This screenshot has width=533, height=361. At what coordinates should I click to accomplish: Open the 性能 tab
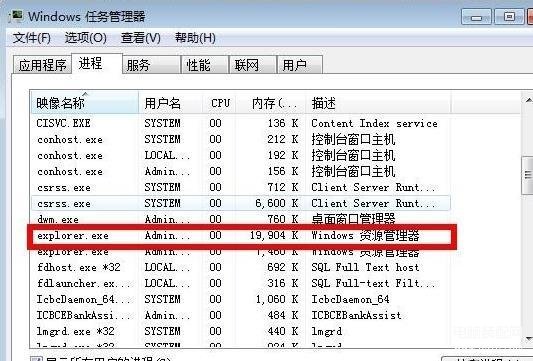click(x=205, y=65)
